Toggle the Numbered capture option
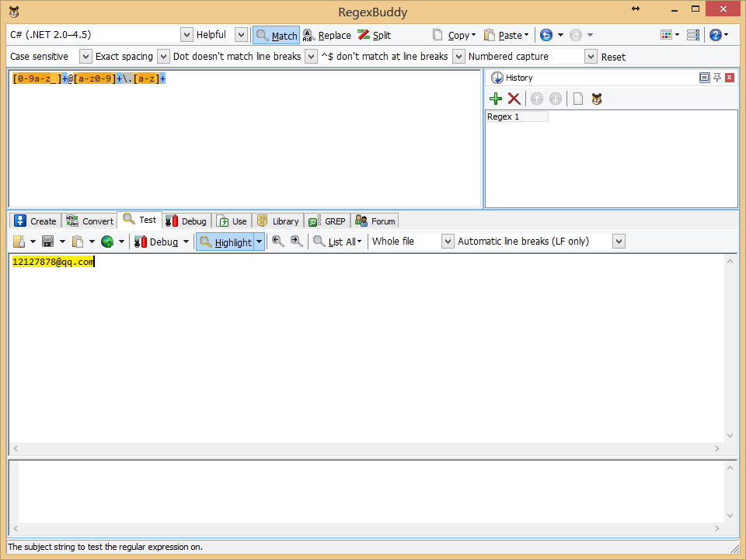Image resolution: width=746 pixels, height=560 pixels. pyautogui.click(x=508, y=57)
